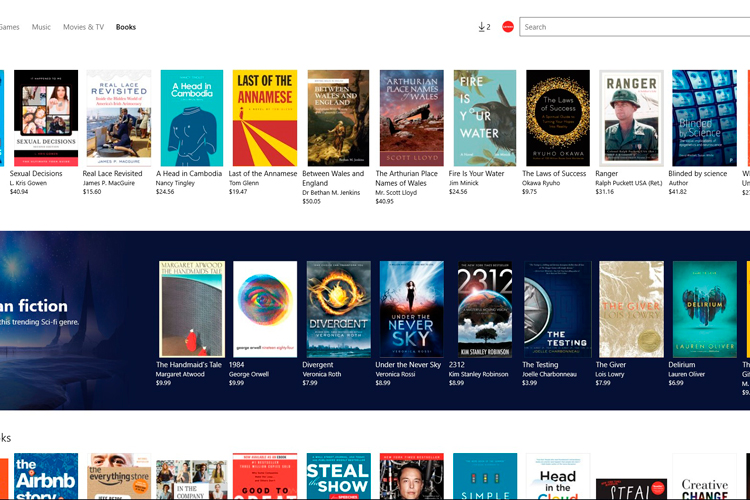Click the Sexual Decisions title link
This screenshot has height=500, width=750.
36,174
